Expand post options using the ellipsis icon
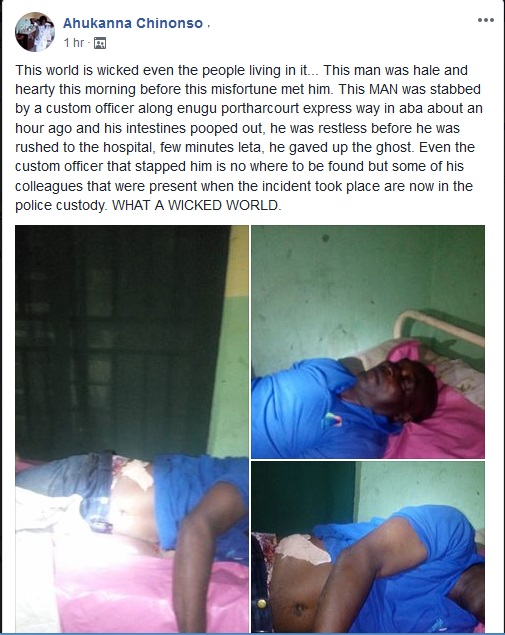This screenshot has width=505, height=635. tap(486, 20)
